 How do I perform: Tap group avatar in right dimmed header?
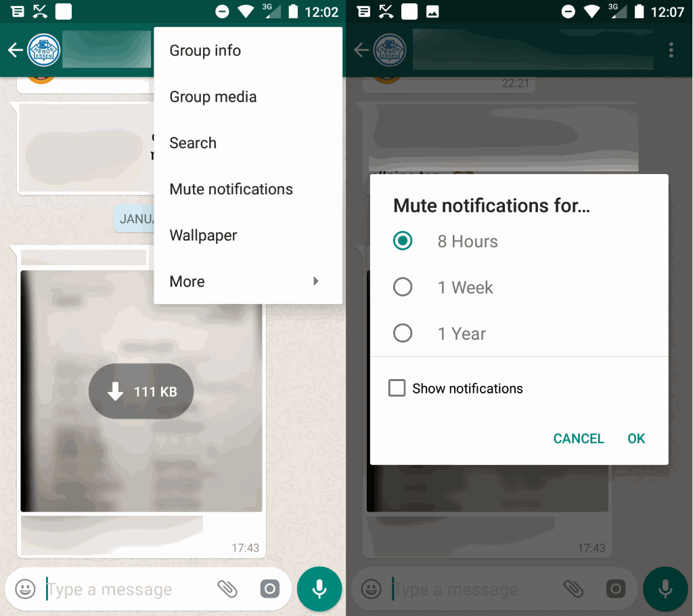click(389, 50)
